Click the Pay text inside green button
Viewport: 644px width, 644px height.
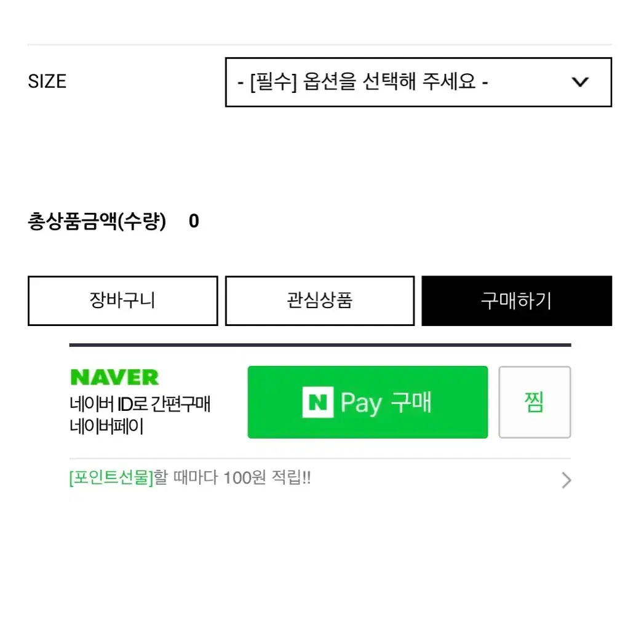coord(362,403)
